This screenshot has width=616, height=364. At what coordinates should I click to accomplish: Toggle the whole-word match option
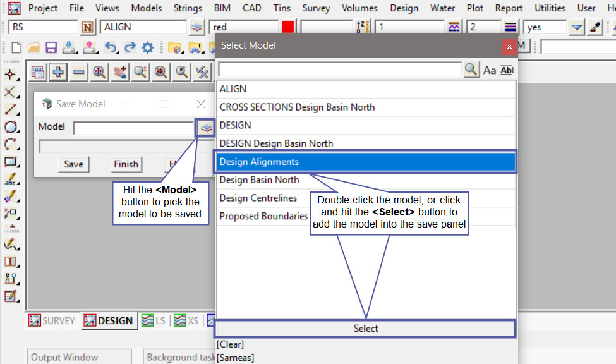pyautogui.click(x=507, y=70)
